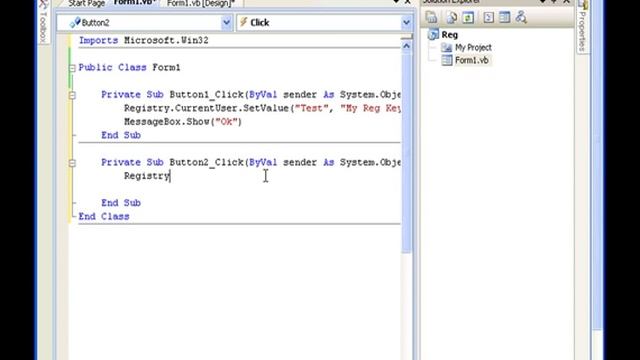
Task: Click the Refresh icon in Solution Explorer toolbar
Action: [x=468, y=18]
